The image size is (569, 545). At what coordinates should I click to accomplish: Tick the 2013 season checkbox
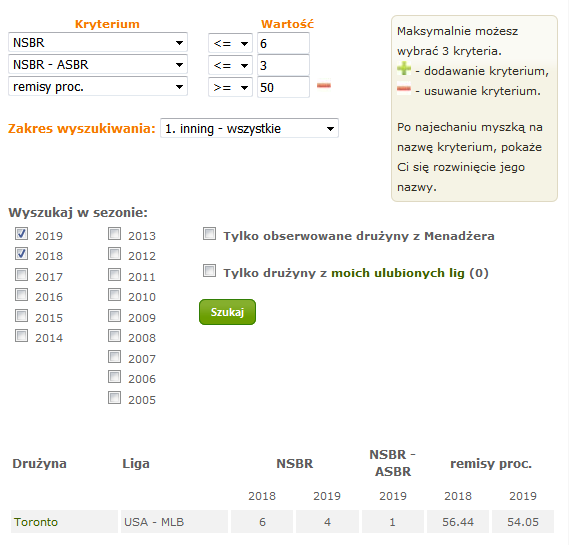(114, 234)
